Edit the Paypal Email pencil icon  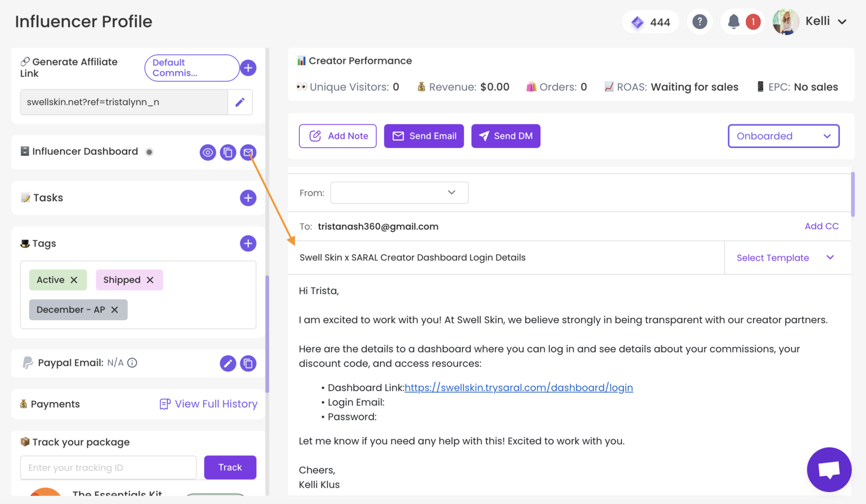click(228, 363)
